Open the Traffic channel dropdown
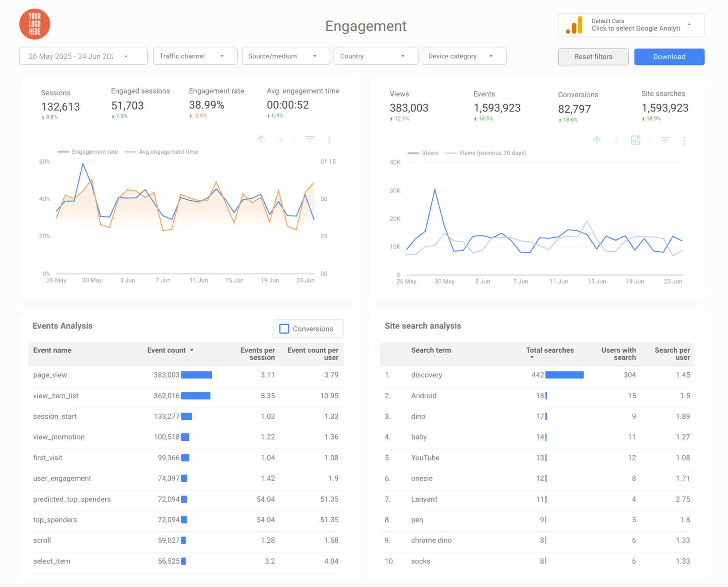728x587 pixels. (x=195, y=56)
